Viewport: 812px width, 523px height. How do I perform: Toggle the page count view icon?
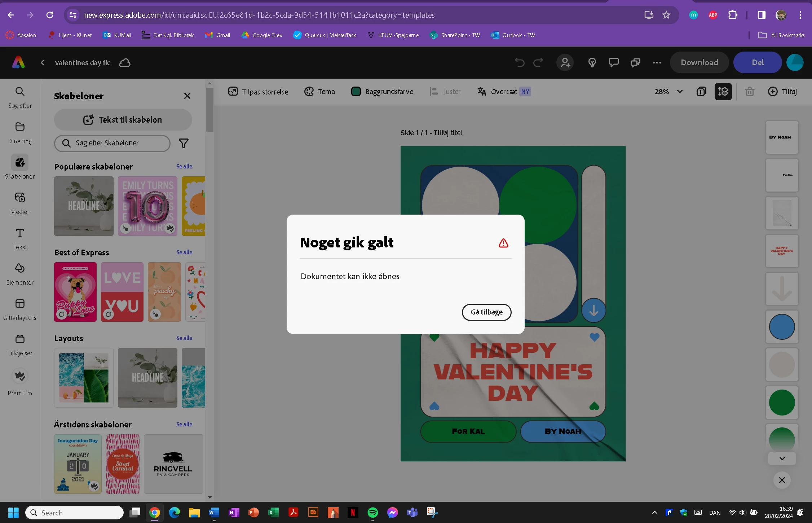pyautogui.click(x=701, y=92)
